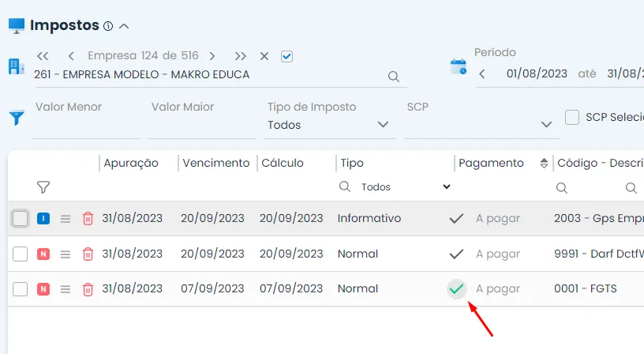The width and height of the screenshot is (644, 354).
Task: Click the Impostos info icon
Action: point(108,26)
